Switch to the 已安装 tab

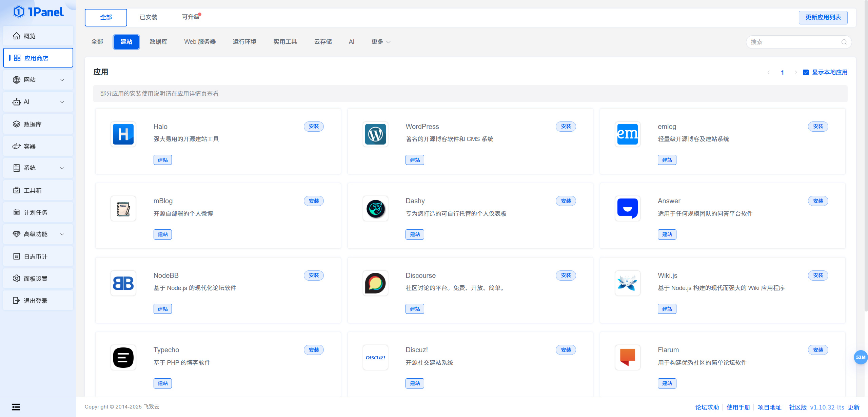[x=149, y=17]
